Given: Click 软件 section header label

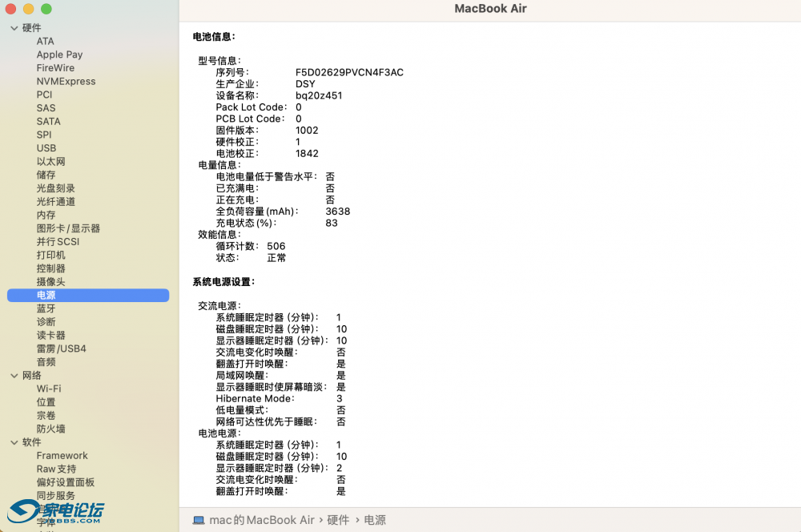Looking at the screenshot, I should [x=32, y=442].
